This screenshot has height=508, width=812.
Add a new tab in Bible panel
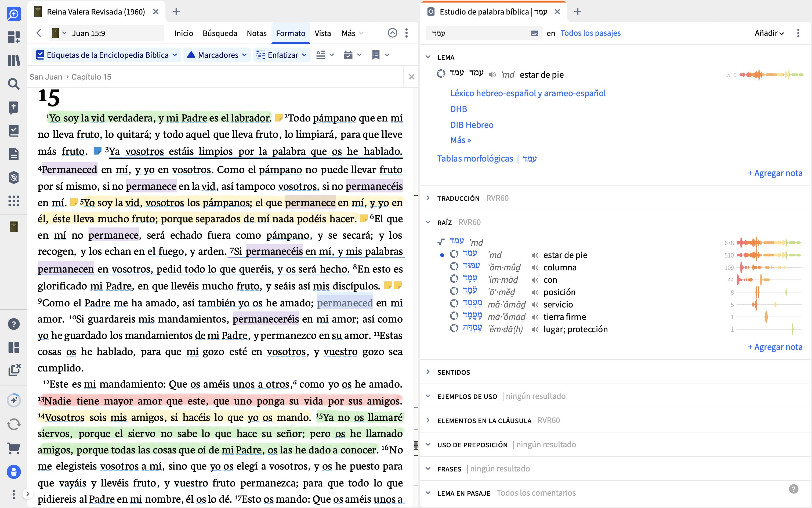pyautogui.click(x=176, y=12)
